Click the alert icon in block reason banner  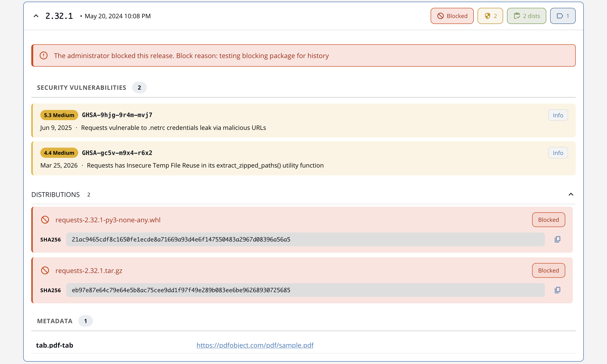pos(44,55)
